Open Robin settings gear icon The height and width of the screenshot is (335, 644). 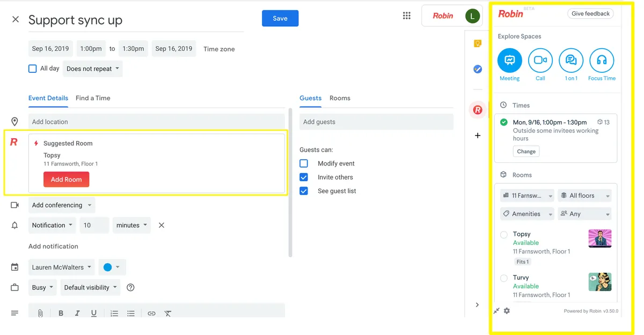(507, 311)
